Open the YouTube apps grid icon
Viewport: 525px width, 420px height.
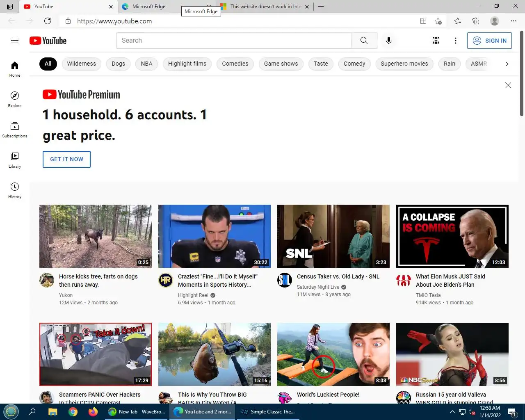[x=436, y=41]
